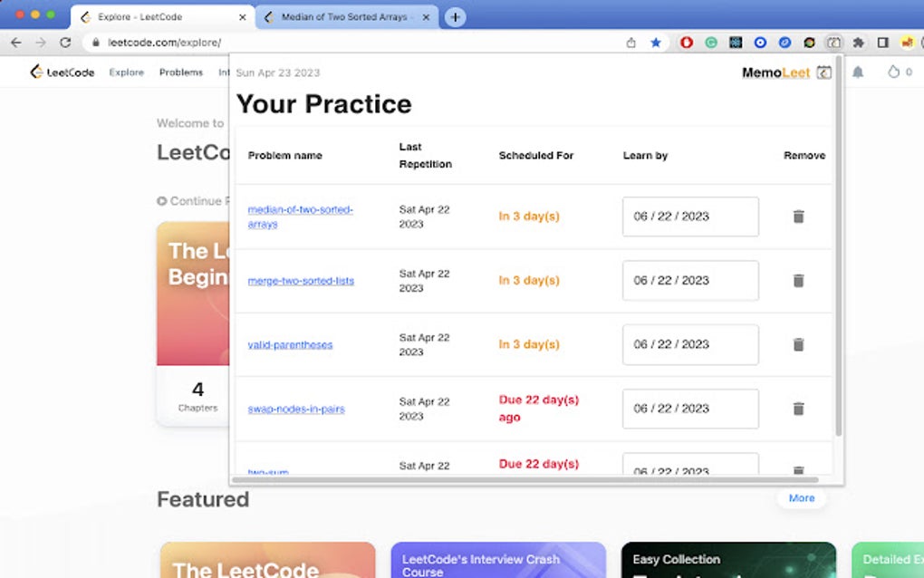The image size is (924, 578).
Task: Click the share icon in address bar
Action: tap(630, 43)
